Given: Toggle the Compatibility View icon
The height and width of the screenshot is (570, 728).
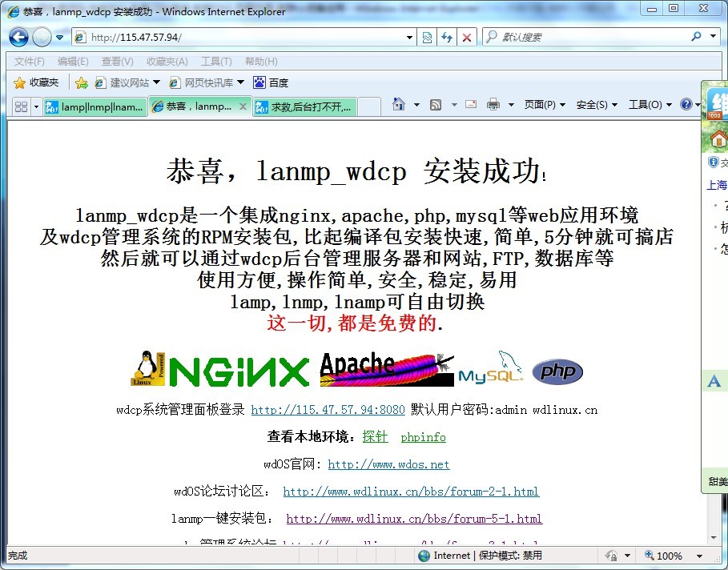Looking at the screenshot, I should [427, 37].
